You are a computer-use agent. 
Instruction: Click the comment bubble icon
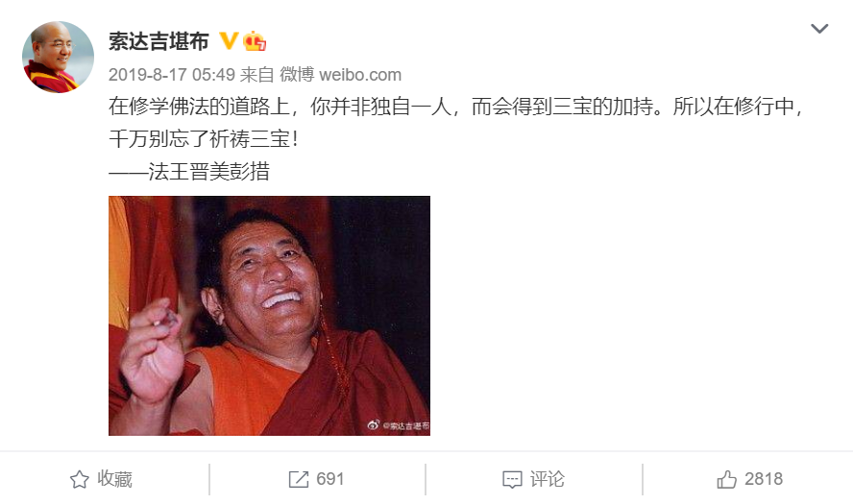pyautogui.click(x=512, y=479)
